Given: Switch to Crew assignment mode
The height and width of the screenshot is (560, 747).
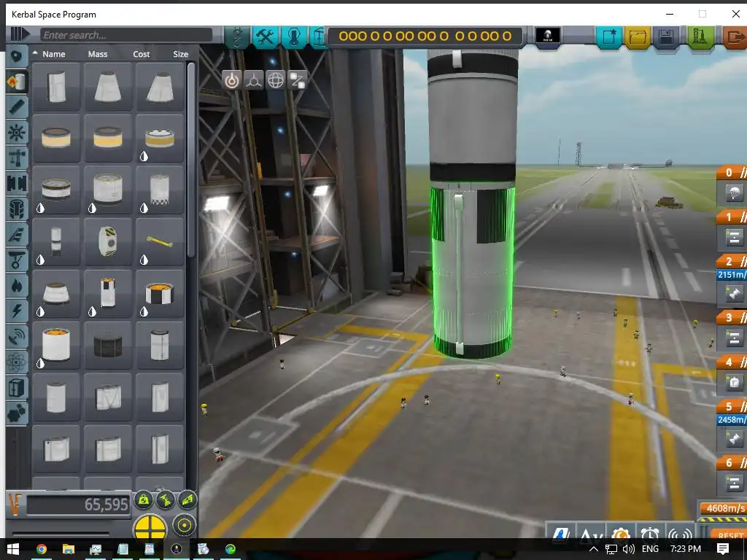Looking at the screenshot, I should 294,36.
